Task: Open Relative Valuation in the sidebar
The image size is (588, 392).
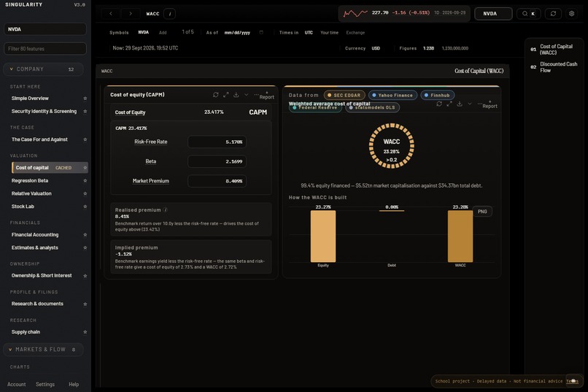Action: (31, 193)
